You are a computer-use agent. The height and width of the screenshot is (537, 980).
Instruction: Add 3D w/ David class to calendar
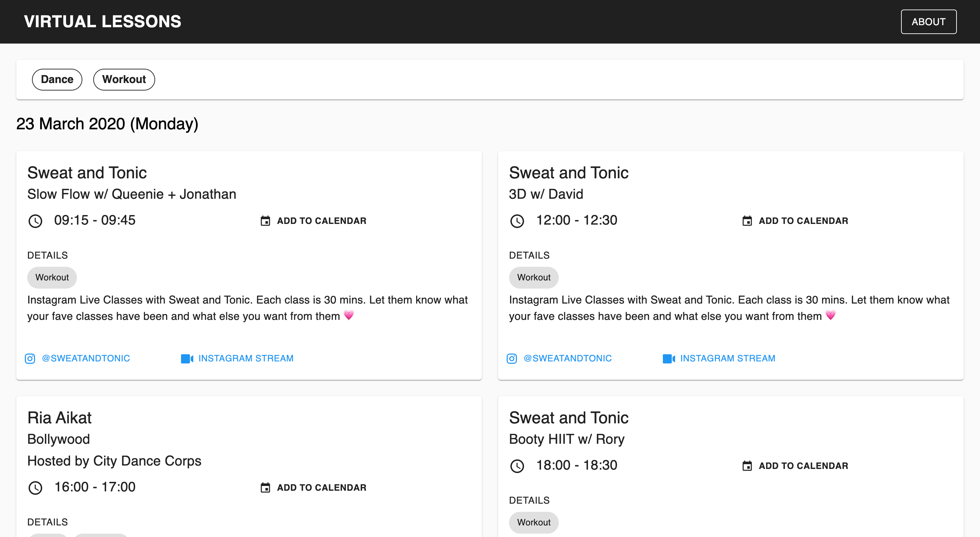[803, 221]
